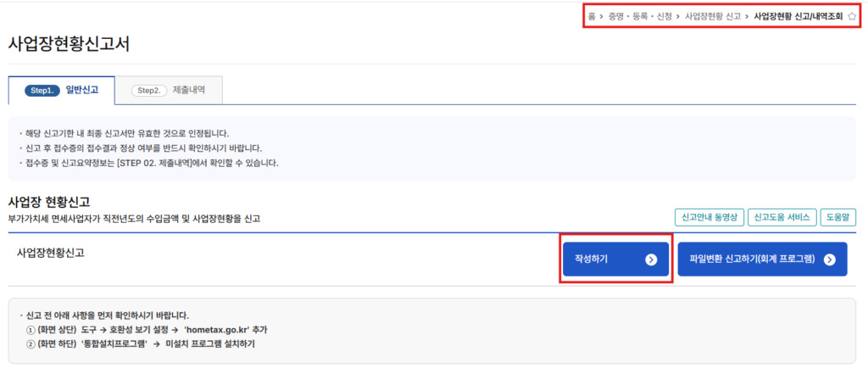Screen dimensions: 868x374
Task: Click the favorite star icon in breadcrumb
Action: (852, 16)
